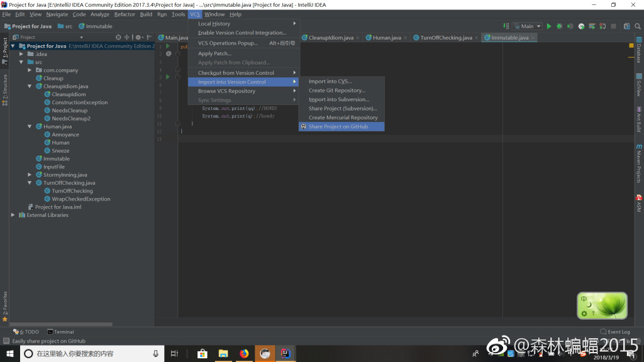Switch to the CleanupIdiom.java editor tab

tap(331, 37)
